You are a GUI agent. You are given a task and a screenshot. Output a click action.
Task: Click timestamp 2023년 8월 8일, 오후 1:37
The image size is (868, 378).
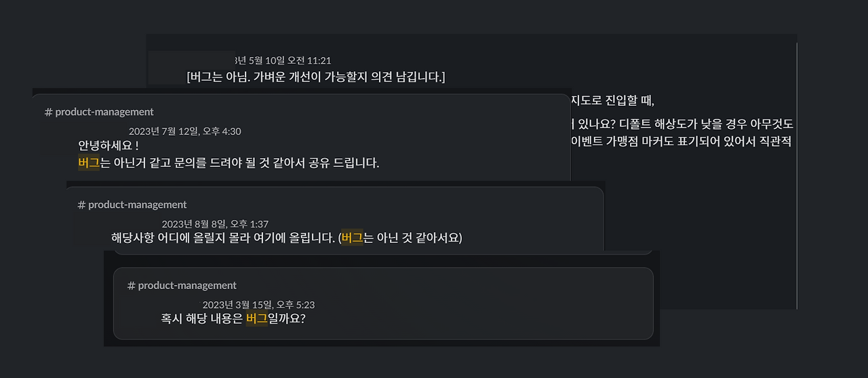tap(216, 224)
